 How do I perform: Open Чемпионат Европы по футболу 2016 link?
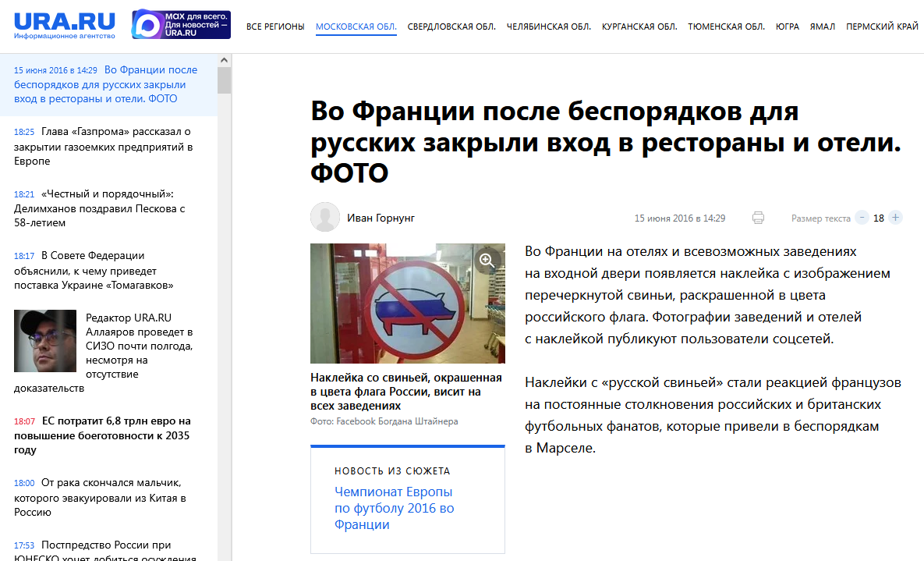coord(395,508)
